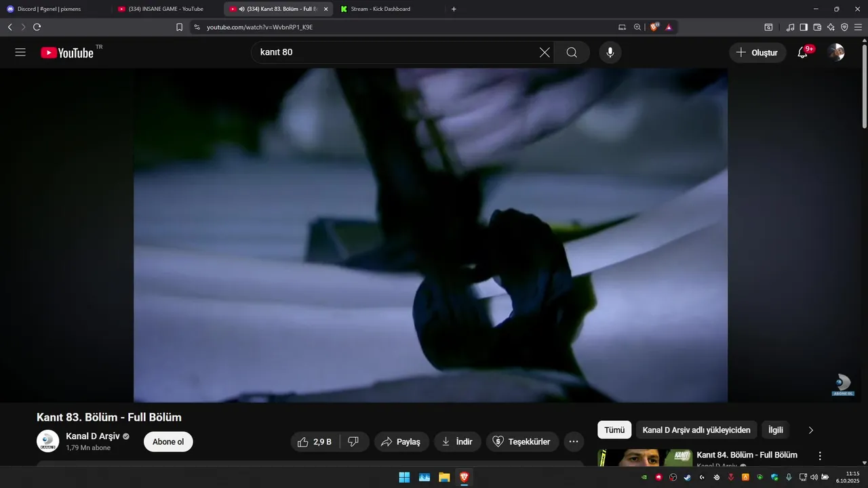The image size is (868, 488).
Task: Open Brave Shields lion icon
Action: click(x=654, y=27)
